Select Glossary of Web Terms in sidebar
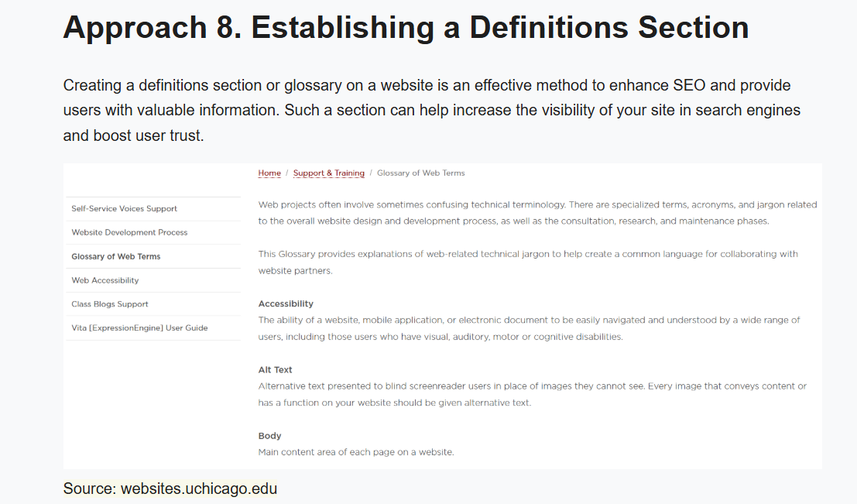 tap(116, 256)
